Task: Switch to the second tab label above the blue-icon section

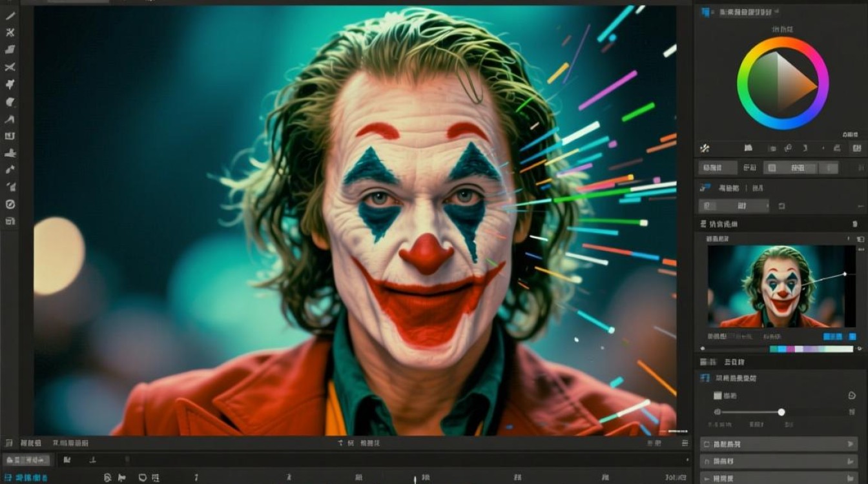Action: 735,362
